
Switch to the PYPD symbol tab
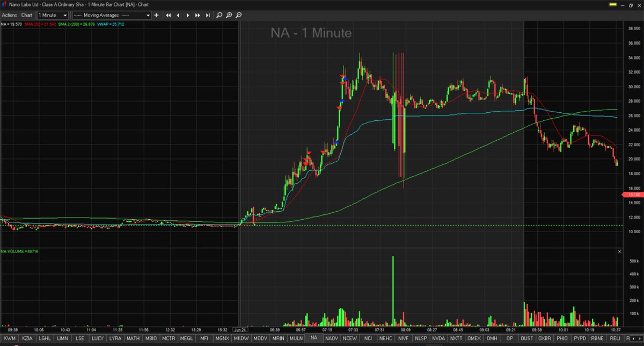coord(580,338)
